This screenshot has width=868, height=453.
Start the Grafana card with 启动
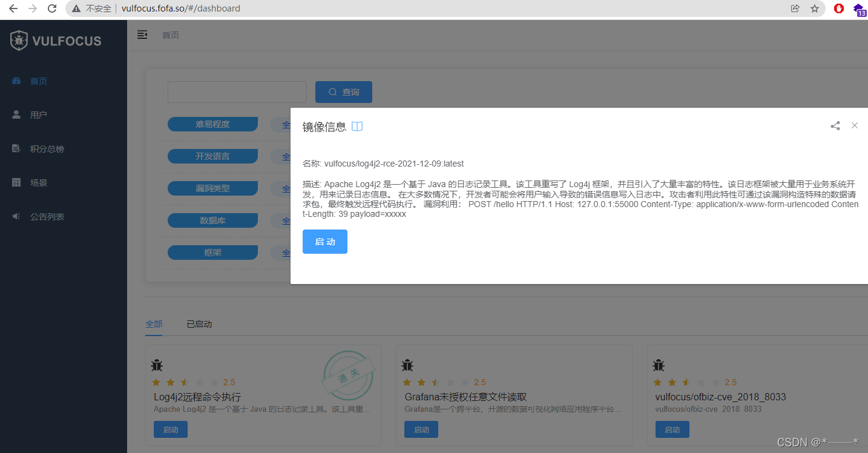(x=421, y=429)
